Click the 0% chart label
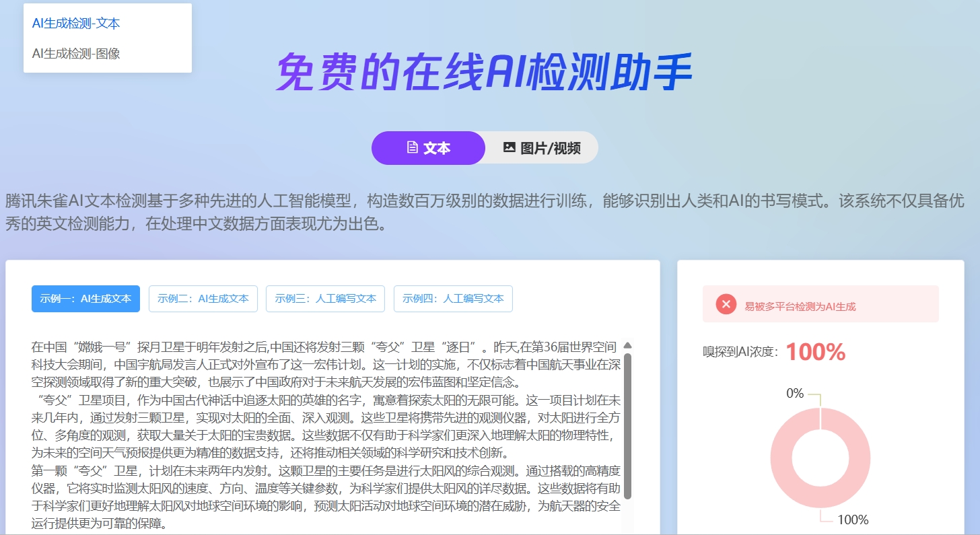The height and width of the screenshot is (535, 980). tap(795, 393)
